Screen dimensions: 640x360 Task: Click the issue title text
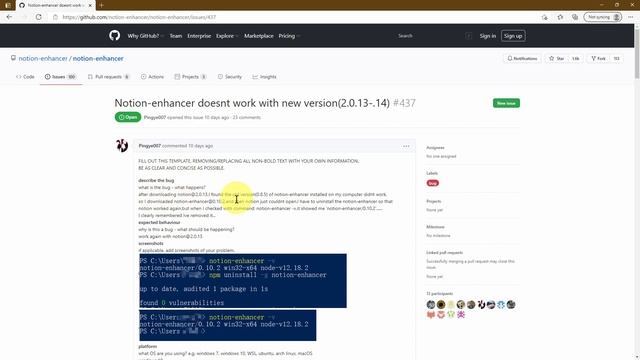pyautogui.click(x=252, y=103)
